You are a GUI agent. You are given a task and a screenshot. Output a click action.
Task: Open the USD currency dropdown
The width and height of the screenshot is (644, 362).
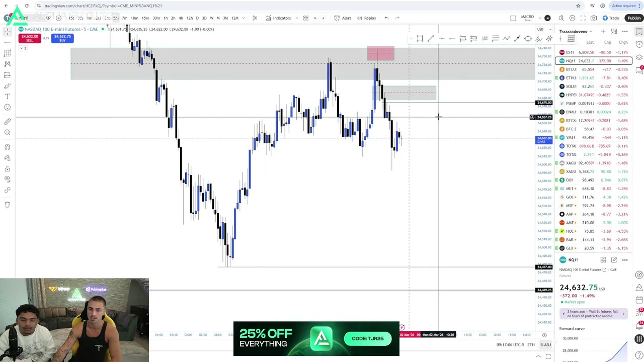[543, 29]
